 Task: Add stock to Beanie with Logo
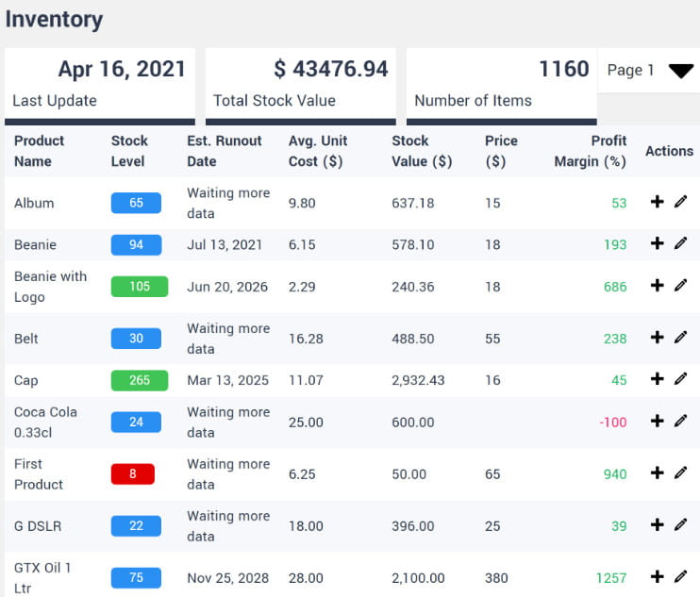pos(658,285)
